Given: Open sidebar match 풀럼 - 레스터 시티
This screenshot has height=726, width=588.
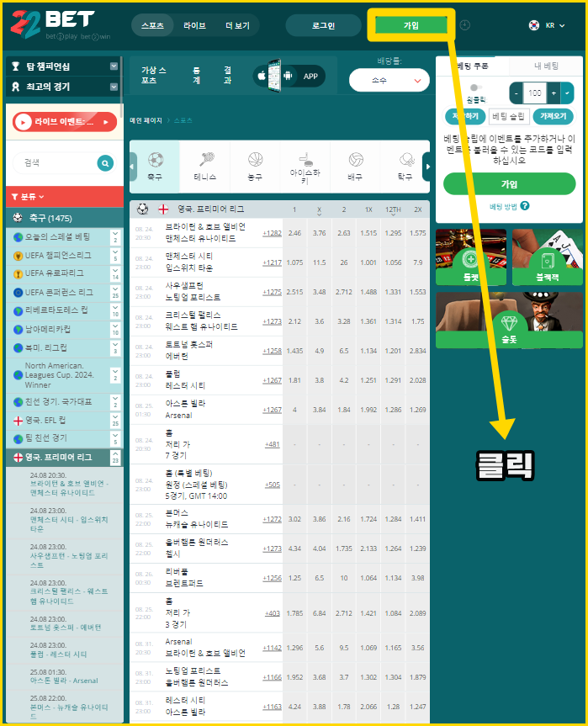Looking at the screenshot, I should 58,654.
